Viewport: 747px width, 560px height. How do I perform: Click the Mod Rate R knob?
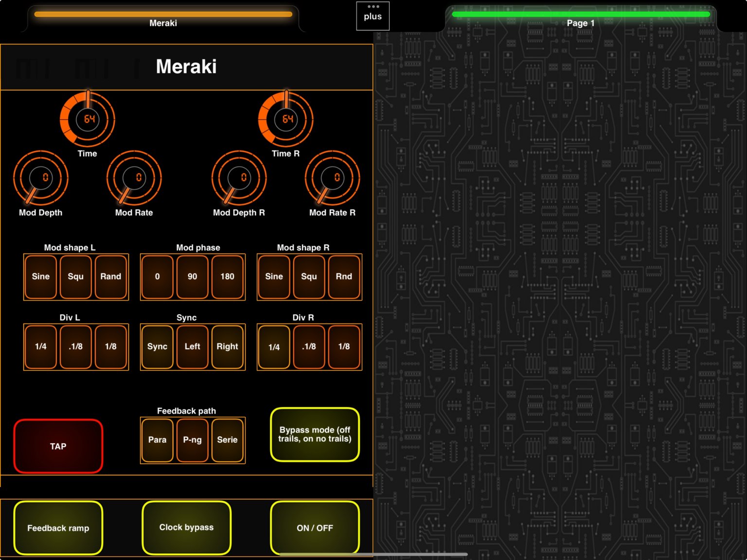[333, 178]
